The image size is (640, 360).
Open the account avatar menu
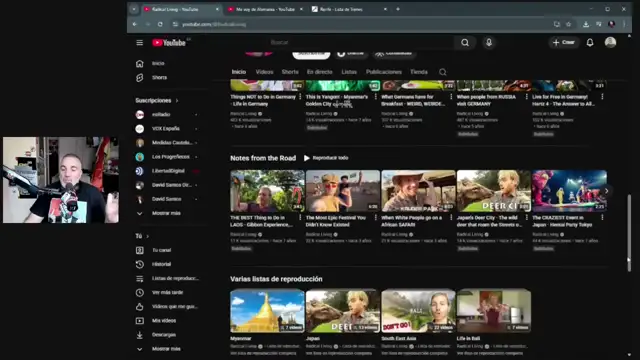[610, 42]
